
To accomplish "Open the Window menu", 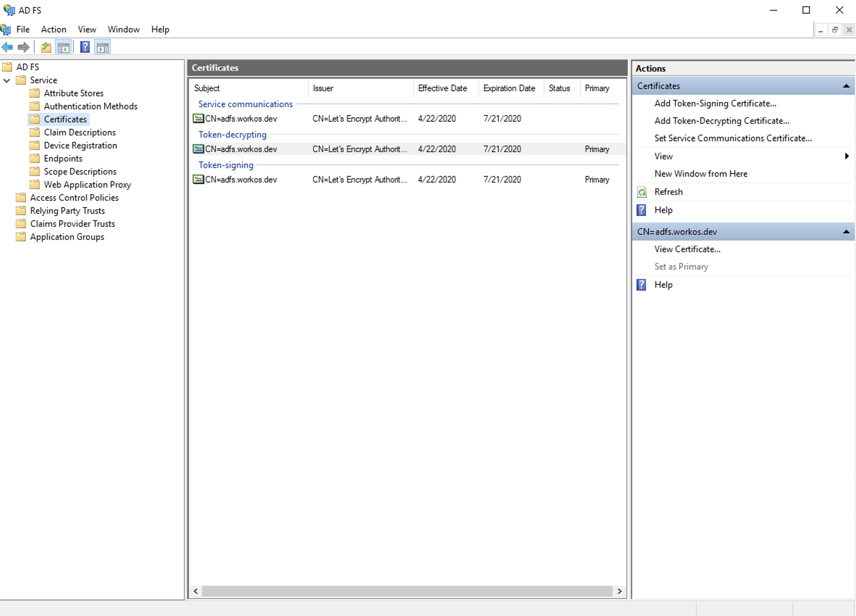I will [x=123, y=29].
